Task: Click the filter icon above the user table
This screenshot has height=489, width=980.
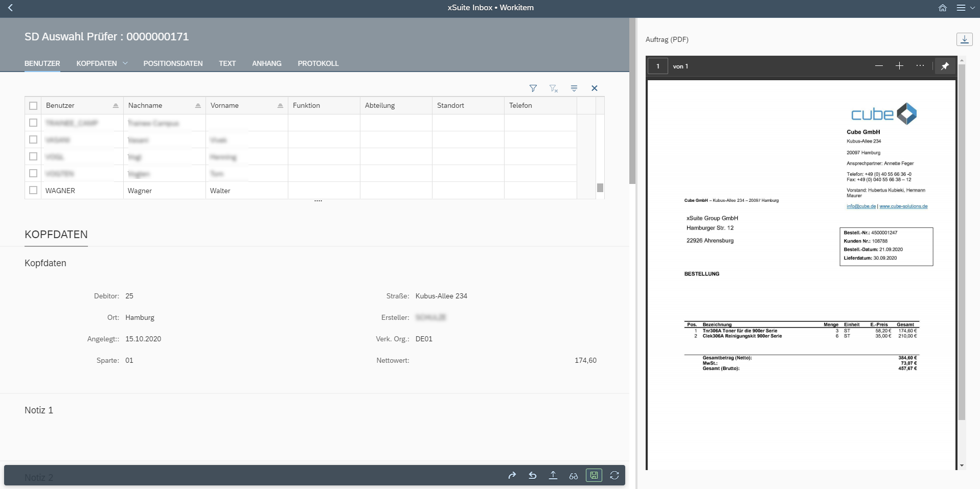Action: coord(533,88)
